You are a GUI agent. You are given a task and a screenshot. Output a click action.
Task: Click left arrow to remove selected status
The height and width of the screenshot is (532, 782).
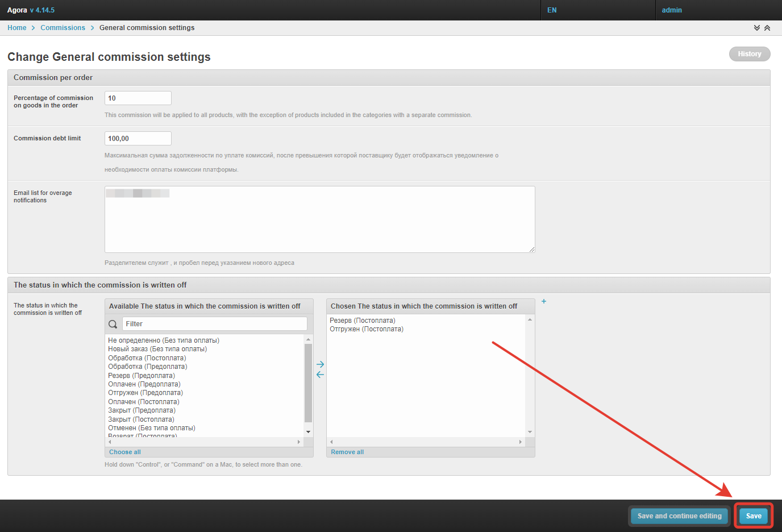coord(320,375)
